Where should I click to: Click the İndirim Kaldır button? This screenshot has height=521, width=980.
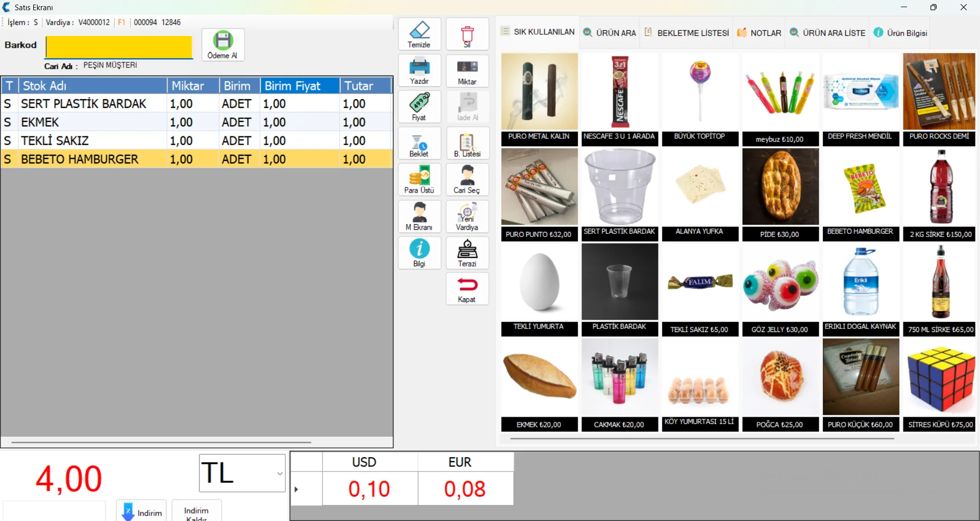(197, 511)
